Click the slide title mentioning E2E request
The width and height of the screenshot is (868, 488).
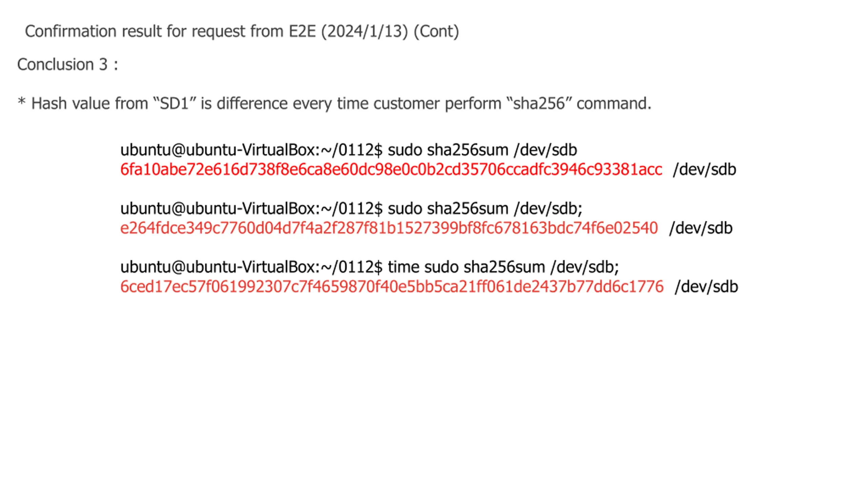click(x=242, y=32)
